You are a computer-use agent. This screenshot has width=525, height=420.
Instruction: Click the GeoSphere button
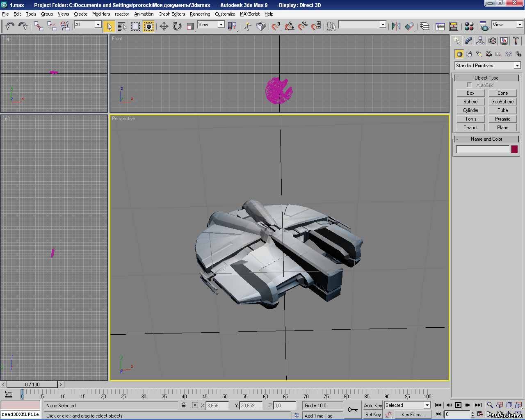[502, 102]
